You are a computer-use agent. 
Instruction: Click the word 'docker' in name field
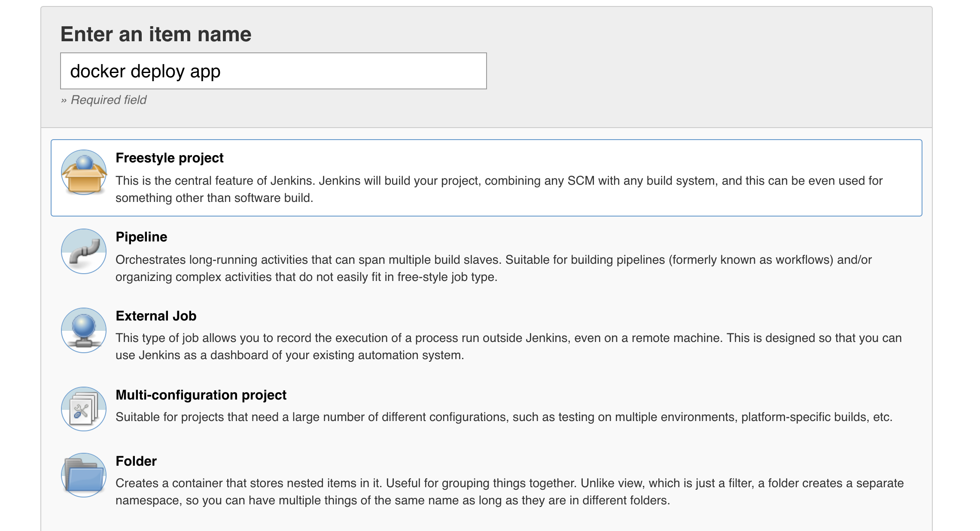click(97, 71)
